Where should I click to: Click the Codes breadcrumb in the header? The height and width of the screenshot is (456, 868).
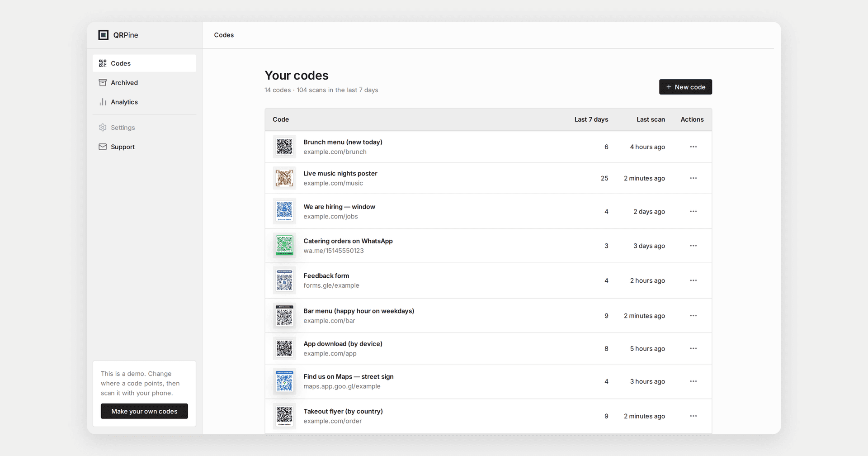[224, 35]
